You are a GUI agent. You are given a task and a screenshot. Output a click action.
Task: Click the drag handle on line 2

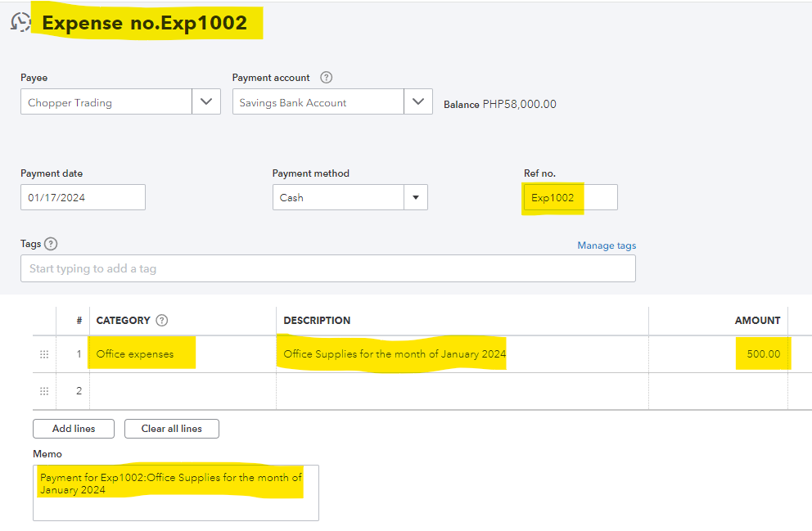pyautogui.click(x=44, y=391)
